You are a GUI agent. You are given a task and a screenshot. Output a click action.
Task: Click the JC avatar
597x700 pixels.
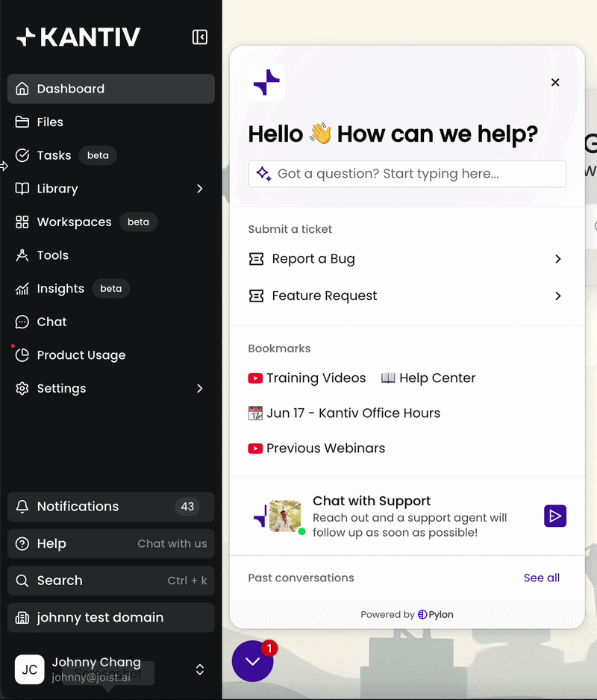tap(29, 669)
